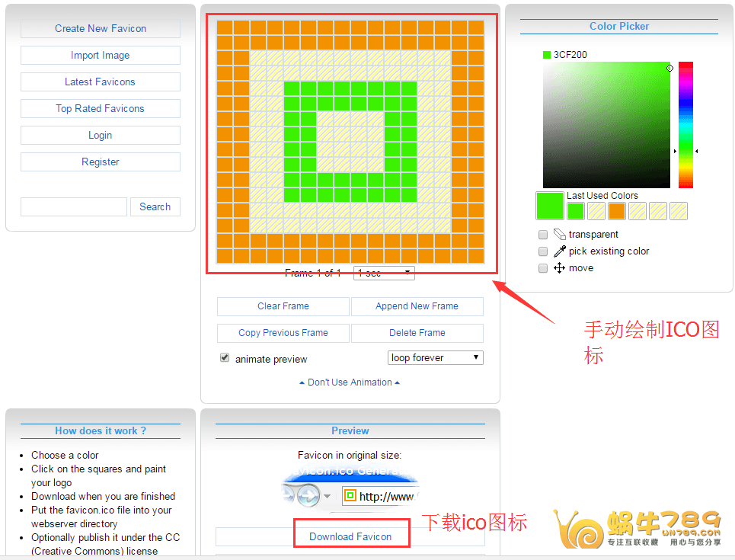Click the favicon preview icon in address bar

tap(350, 497)
